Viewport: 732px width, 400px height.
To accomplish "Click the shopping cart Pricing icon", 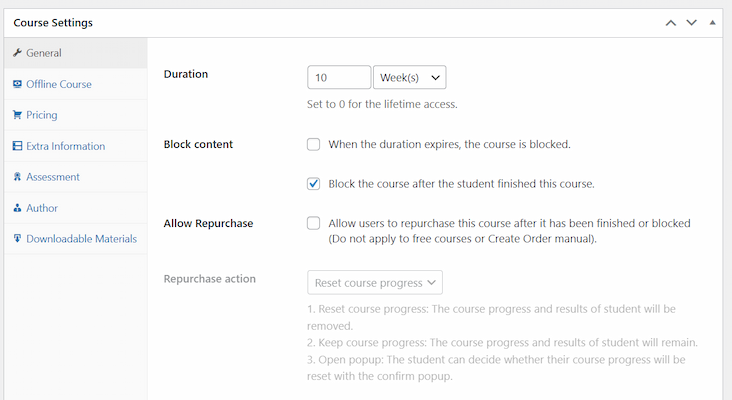I will pyautogui.click(x=18, y=115).
